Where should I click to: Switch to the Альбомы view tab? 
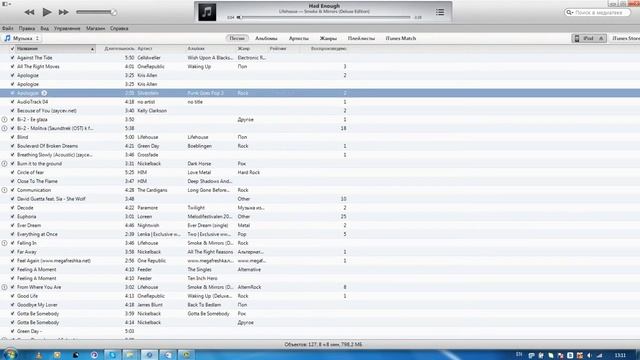(x=266, y=38)
